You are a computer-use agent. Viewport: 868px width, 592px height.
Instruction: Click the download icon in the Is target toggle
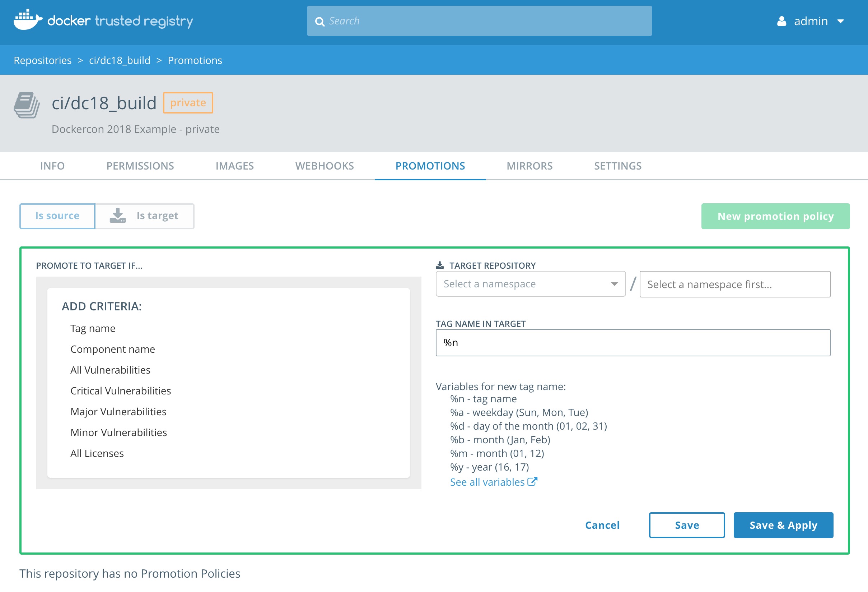118,216
